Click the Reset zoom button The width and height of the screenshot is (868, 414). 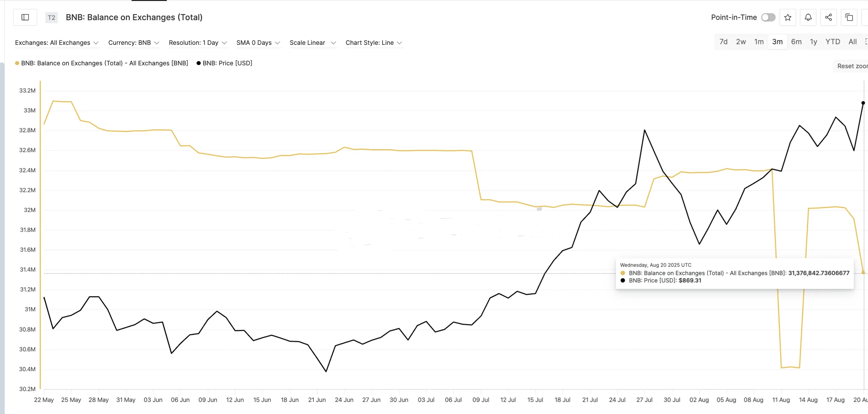pyautogui.click(x=851, y=66)
